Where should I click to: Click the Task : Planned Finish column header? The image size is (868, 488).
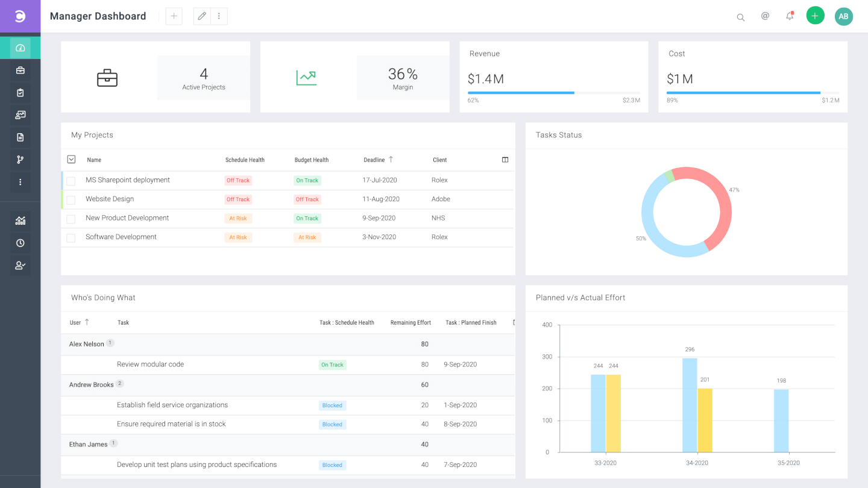[471, 323]
